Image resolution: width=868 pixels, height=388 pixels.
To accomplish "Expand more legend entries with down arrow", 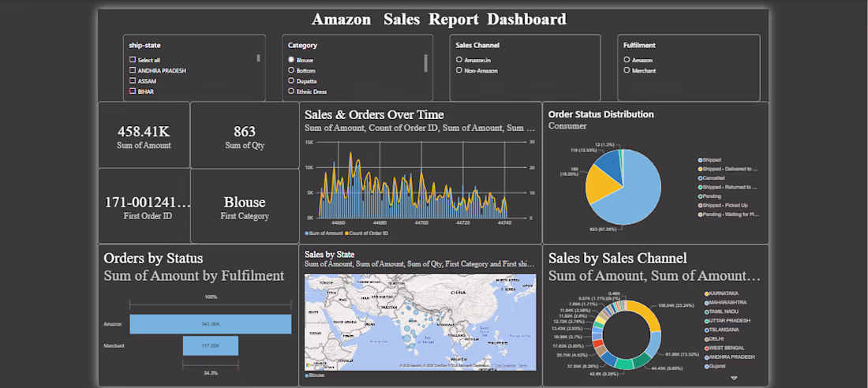I will (x=735, y=378).
